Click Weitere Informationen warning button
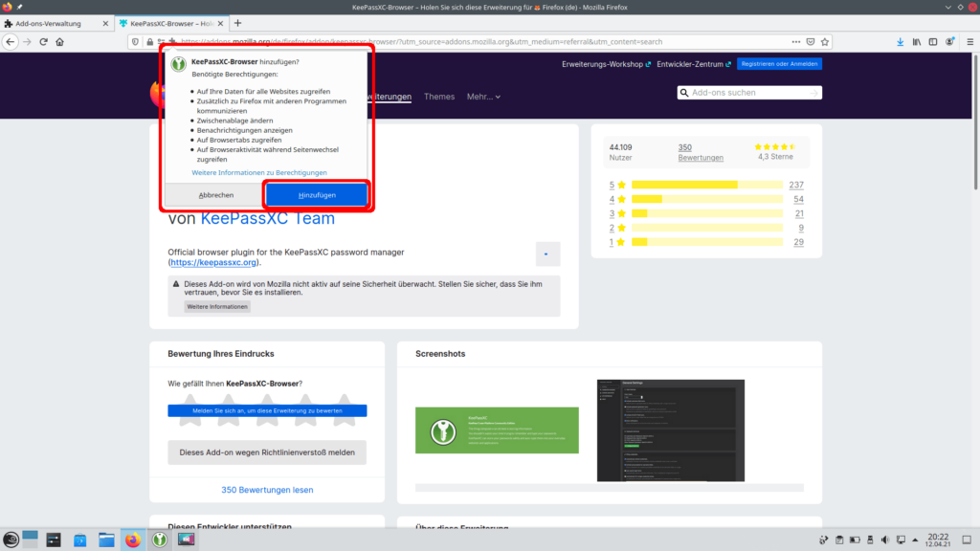Screen dimensions: 980x551 [x=217, y=307]
